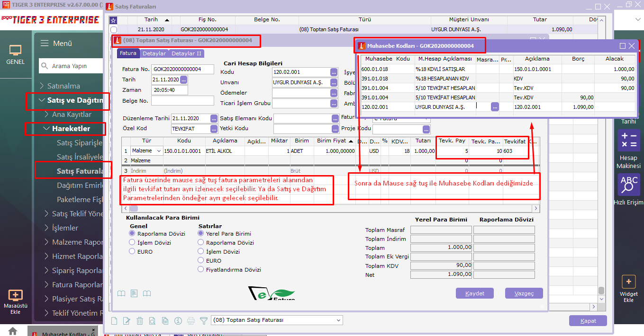
Task: Click the printer icon
Action: tap(191, 320)
